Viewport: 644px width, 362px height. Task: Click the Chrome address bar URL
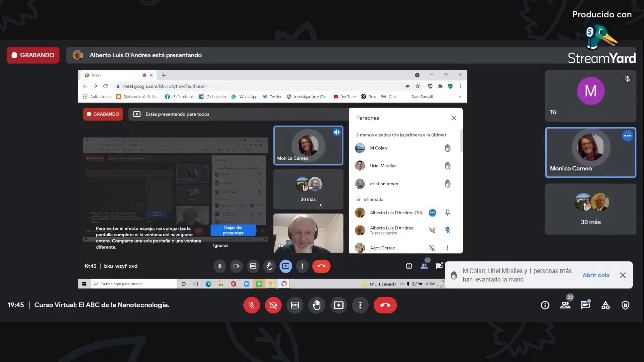(x=167, y=86)
